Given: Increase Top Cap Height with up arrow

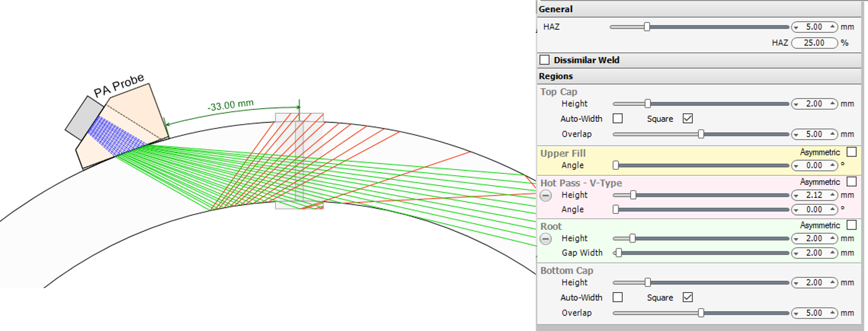Looking at the screenshot, I should click(x=832, y=103).
